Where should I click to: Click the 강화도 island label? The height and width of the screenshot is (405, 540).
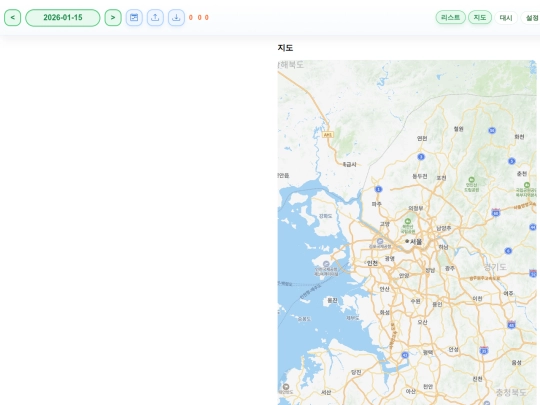(325, 216)
